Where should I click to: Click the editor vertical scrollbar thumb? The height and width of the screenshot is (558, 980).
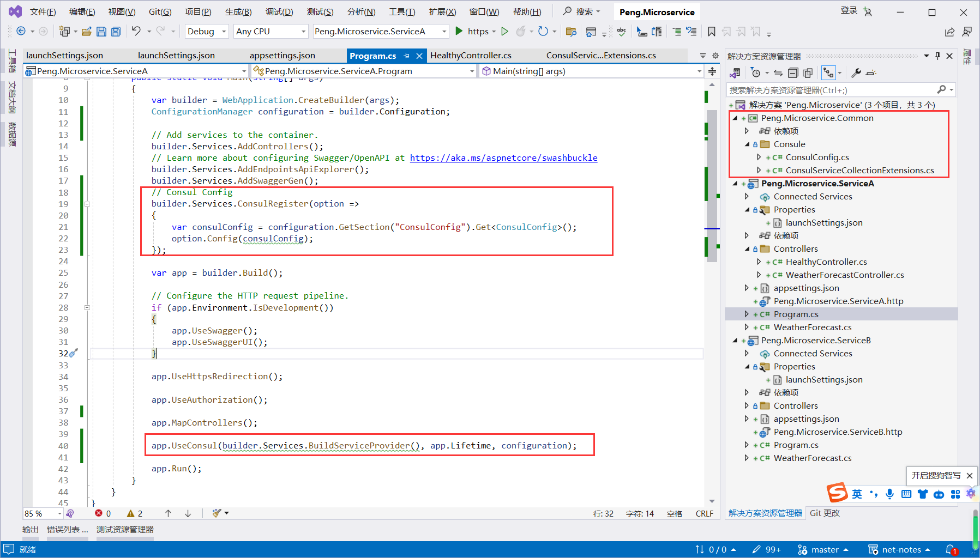(x=712, y=185)
